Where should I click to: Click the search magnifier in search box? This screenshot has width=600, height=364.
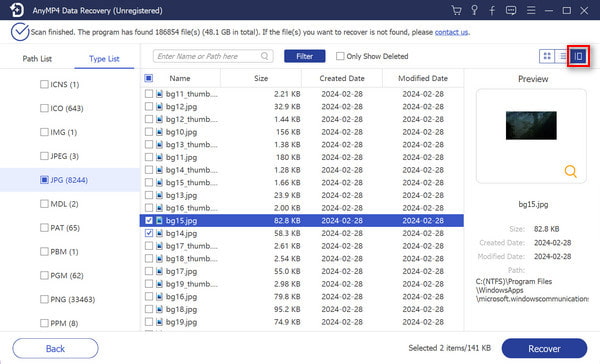264,56
